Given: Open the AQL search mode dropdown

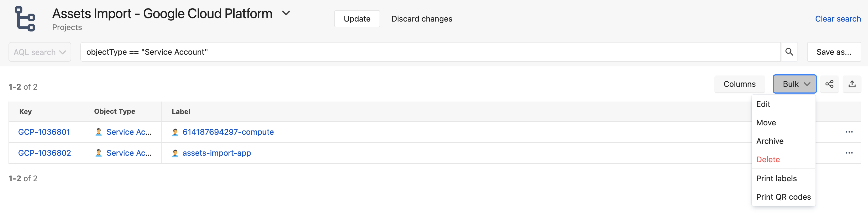Looking at the screenshot, I should click(x=40, y=52).
